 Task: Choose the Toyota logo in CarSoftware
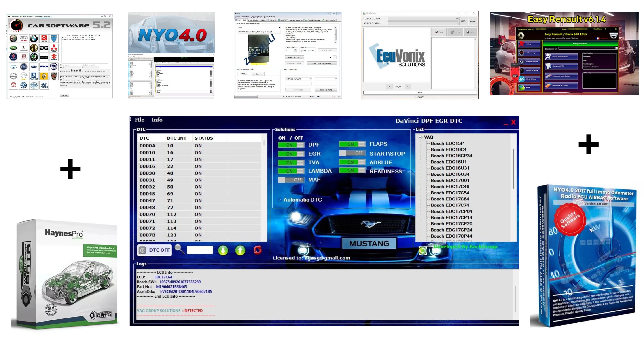(x=13, y=85)
